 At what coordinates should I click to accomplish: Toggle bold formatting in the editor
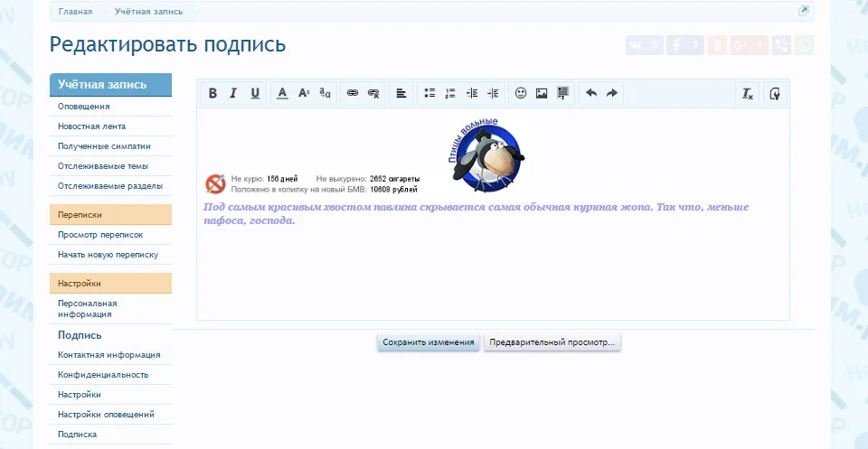point(212,93)
